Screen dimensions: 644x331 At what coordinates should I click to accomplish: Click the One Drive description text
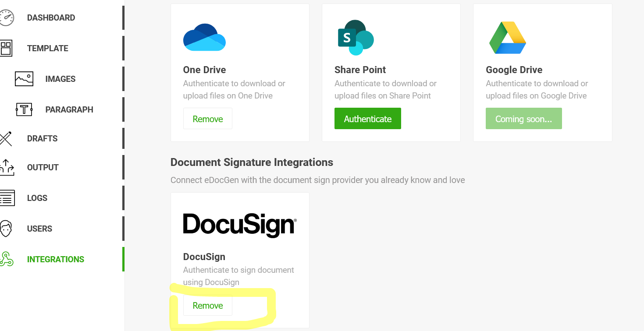click(x=234, y=89)
